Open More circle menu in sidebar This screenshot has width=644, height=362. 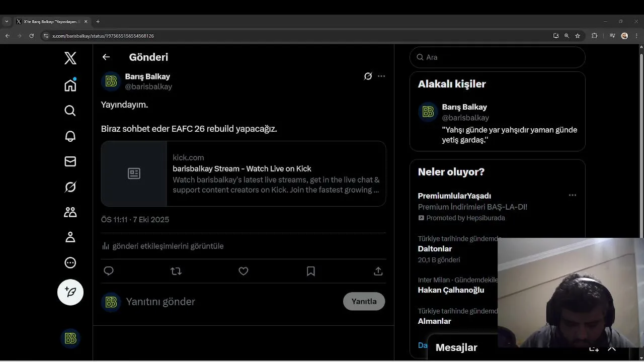point(70,262)
